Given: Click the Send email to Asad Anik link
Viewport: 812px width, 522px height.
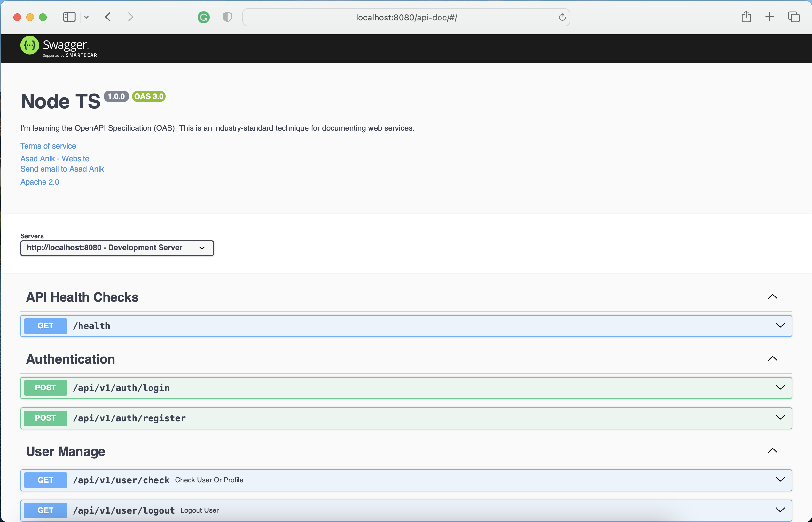Looking at the screenshot, I should 62,169.
